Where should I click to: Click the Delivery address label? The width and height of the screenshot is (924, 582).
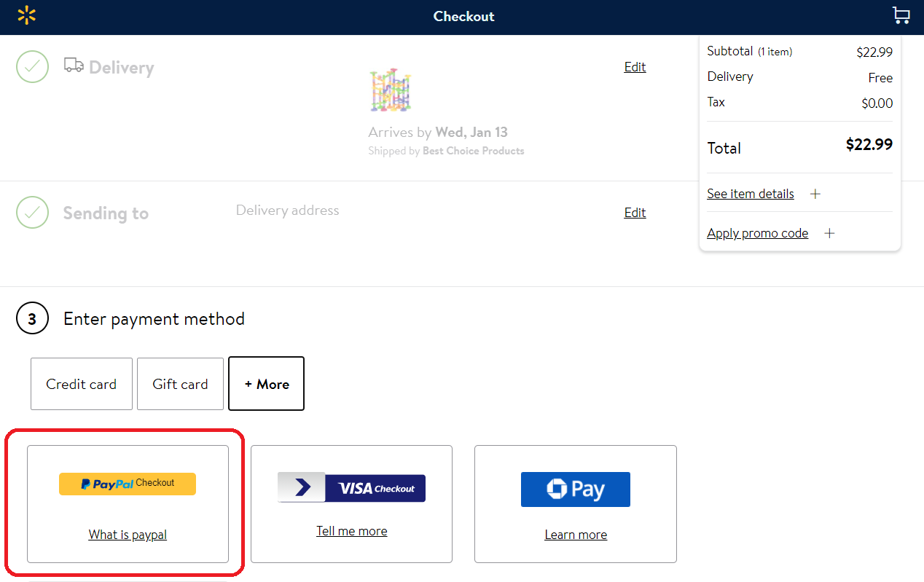tap(288, 211)
